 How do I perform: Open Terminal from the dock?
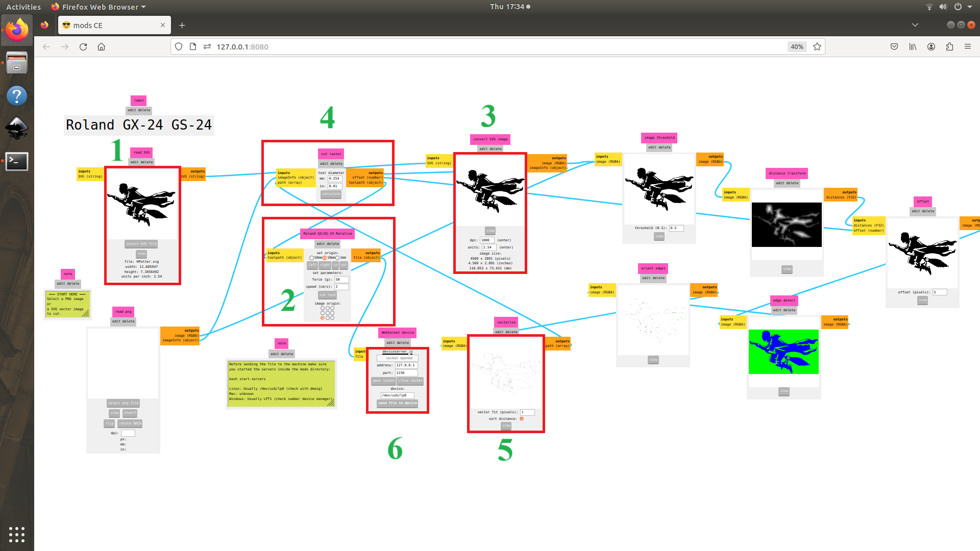(16, 161)
